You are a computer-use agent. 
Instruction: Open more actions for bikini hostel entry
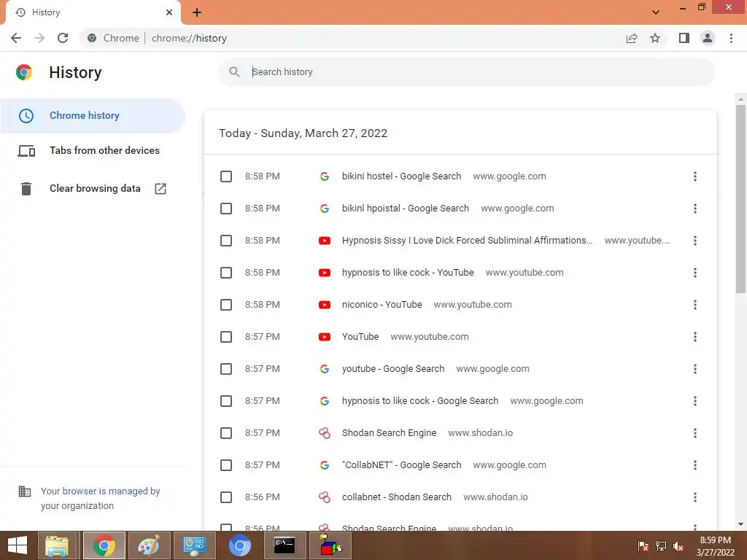tap(695, 176)
